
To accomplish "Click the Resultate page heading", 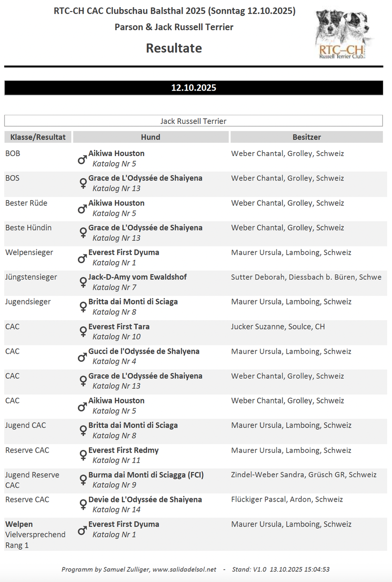I will [174, 48].
